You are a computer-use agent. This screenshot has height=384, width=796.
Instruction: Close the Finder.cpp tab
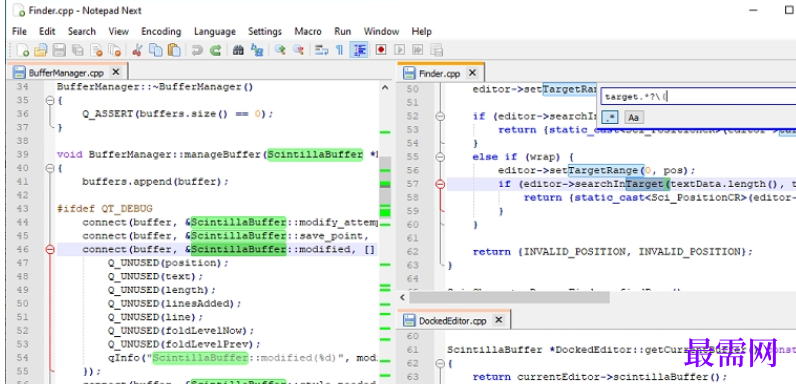472,73
